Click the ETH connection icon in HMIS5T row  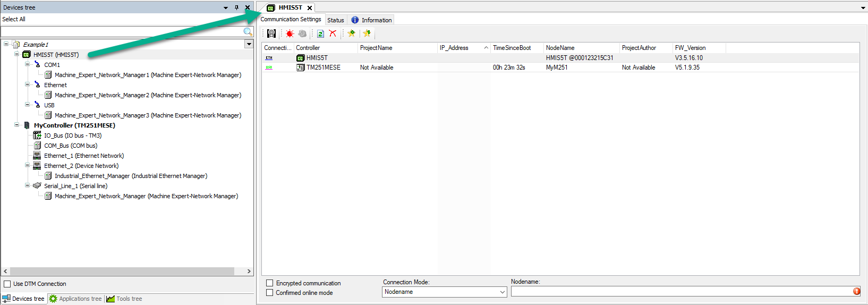(x=269, y=58)
